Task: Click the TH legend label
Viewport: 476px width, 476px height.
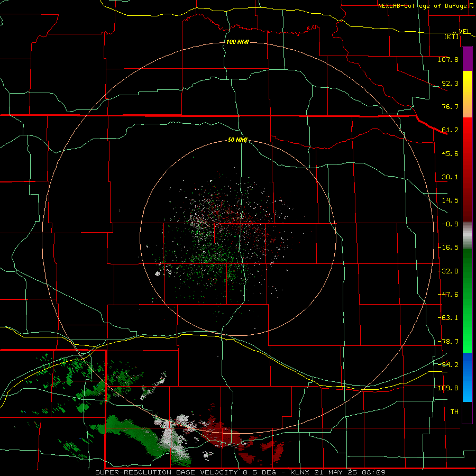Action: pos(454,412)
